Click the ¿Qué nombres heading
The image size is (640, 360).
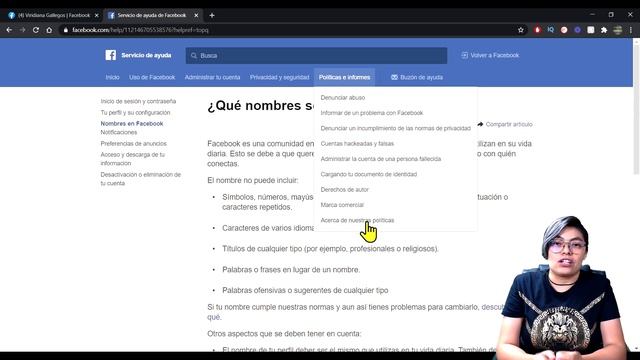click(260, 106)
